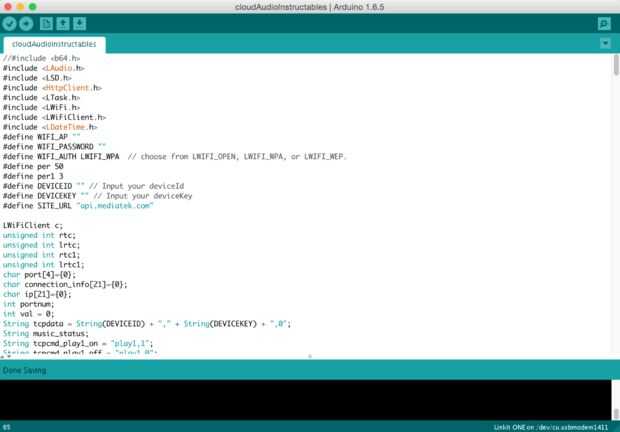Click inside the black console output area
This screenshot has width=620, height=432.
(305, 400)
